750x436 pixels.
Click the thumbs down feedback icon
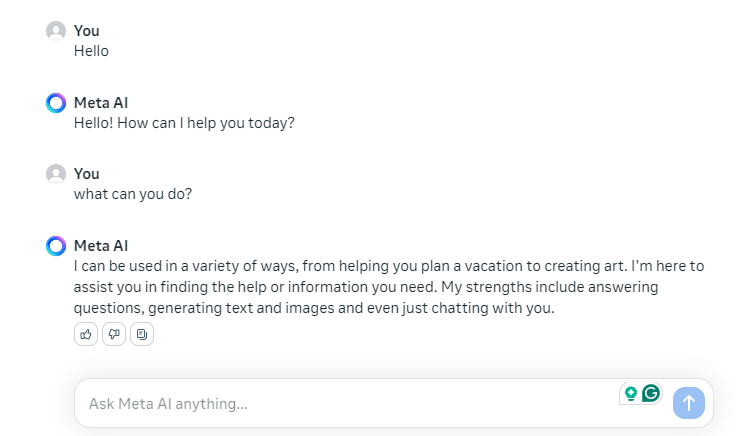click(114, 334)
